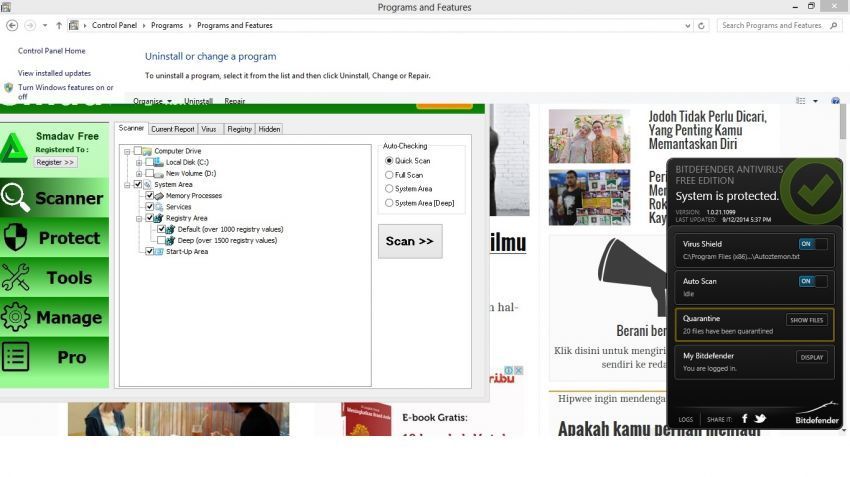The image size is (850, 477).
Task: Open the Smadav Pro section
Action: 54,357
